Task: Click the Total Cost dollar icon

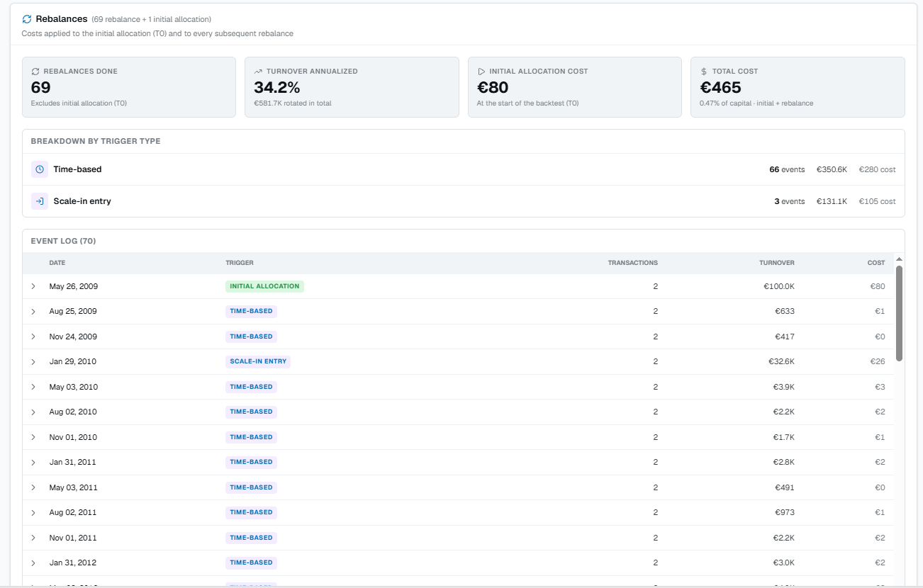Action: pos(704,72)
